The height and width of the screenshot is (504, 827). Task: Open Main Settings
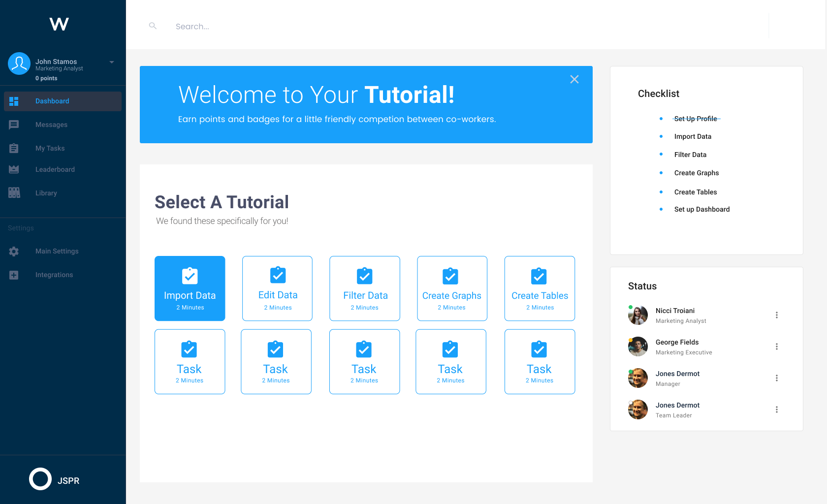[57, 252]
